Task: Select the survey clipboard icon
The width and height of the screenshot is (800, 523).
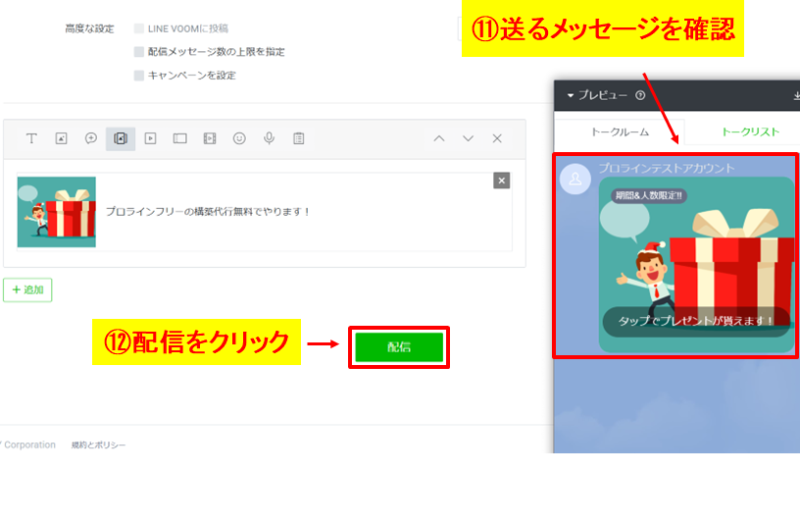Action: [298, 138]
